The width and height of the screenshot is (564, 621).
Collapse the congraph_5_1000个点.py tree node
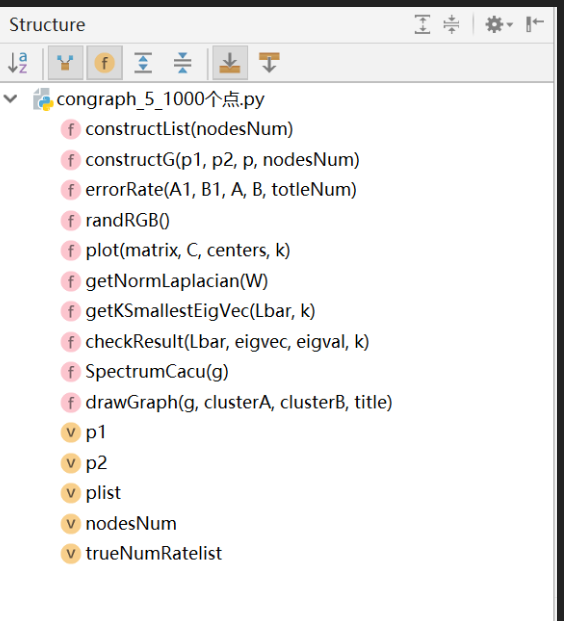[x=11, y=98]
